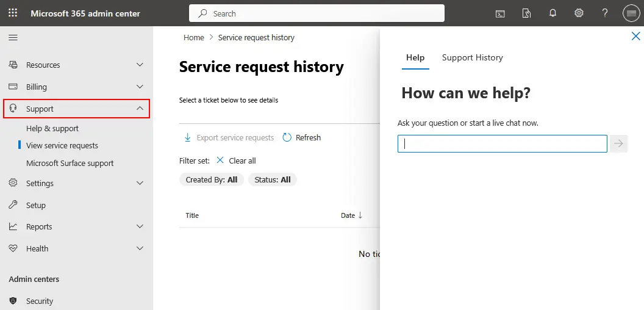The width and height of the screenshot is (644, 310).
Task: Click the help question input field
Action: [x=503, y=144]
